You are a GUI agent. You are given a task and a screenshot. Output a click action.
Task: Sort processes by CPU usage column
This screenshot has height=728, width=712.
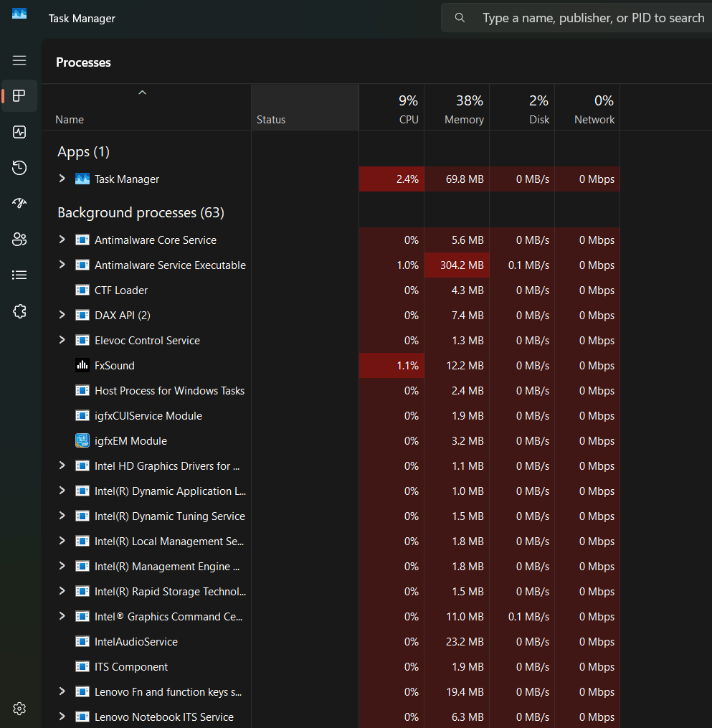[x=391, y=108]
